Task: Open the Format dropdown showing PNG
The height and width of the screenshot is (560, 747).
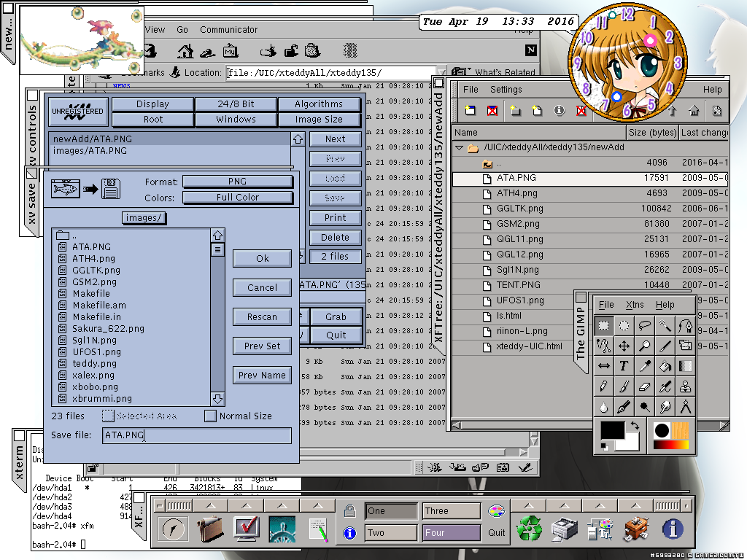Action: click(237, 182)
